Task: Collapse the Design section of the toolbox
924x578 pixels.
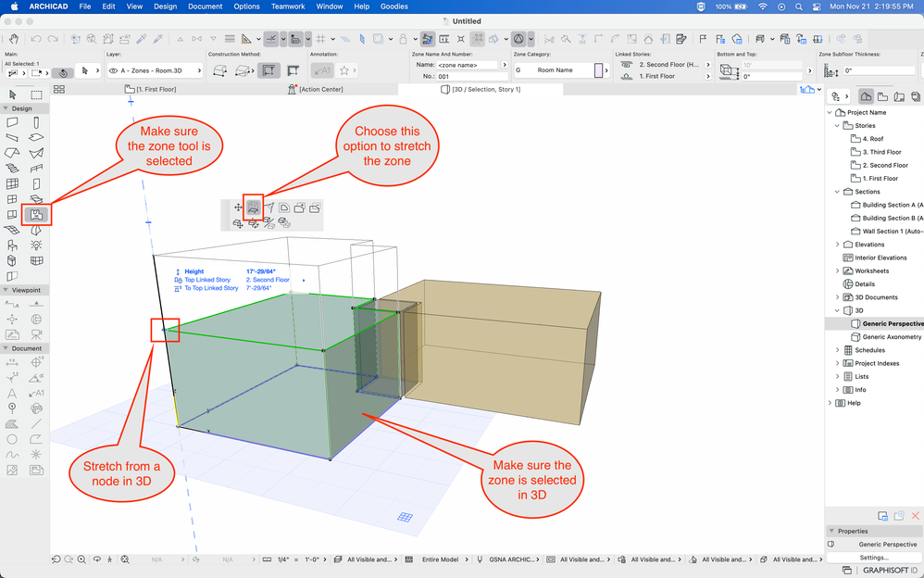Action: click(6, 108)
